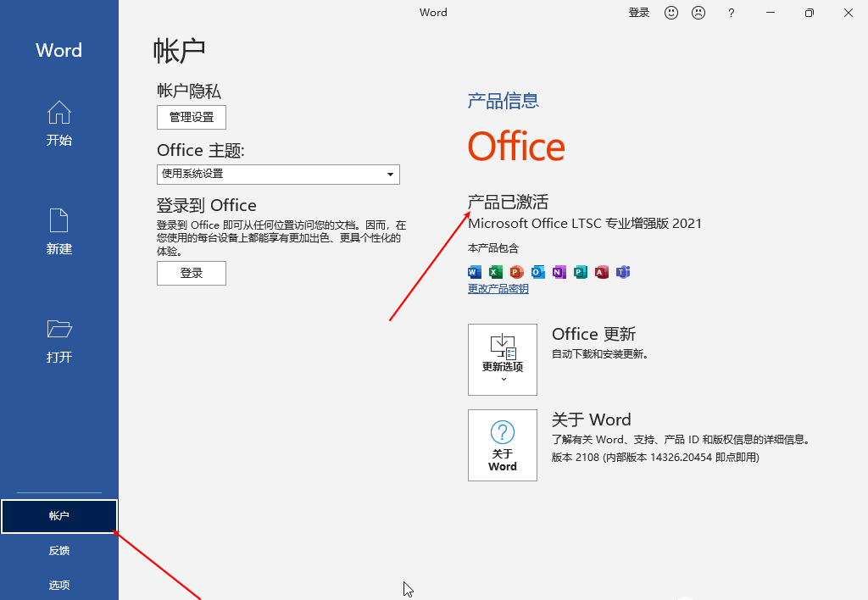
Task: Click the 登录 button under 登录到 Office
Action: click(191, 273)
